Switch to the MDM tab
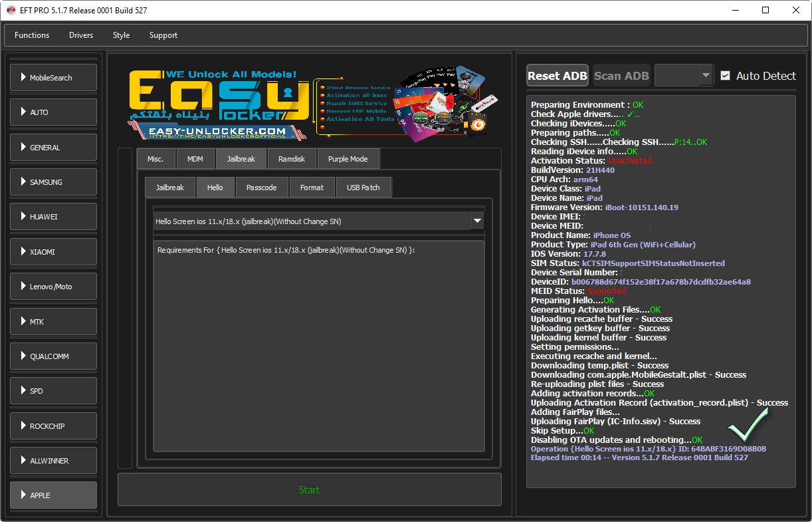 [x=195, y=159]
